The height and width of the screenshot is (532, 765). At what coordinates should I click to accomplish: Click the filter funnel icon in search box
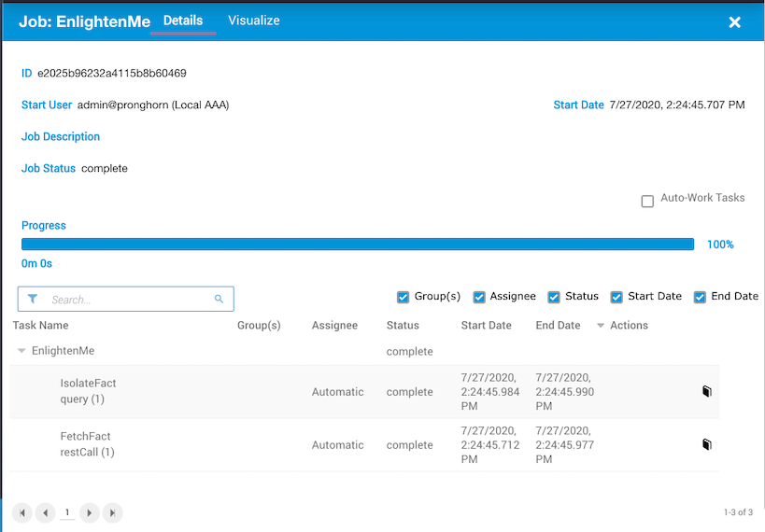33,299
